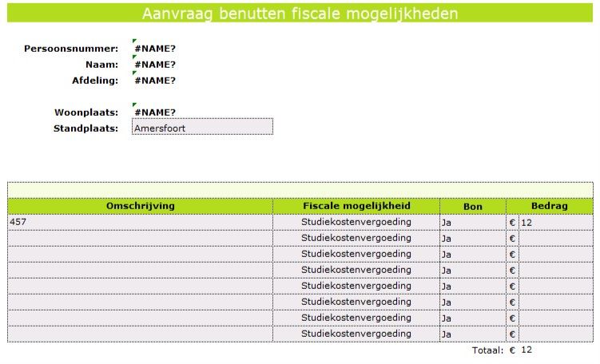Select the Omschrijving cell containing 457
The height and width of the screenshot is (364, 600).
tap(140, 223)
